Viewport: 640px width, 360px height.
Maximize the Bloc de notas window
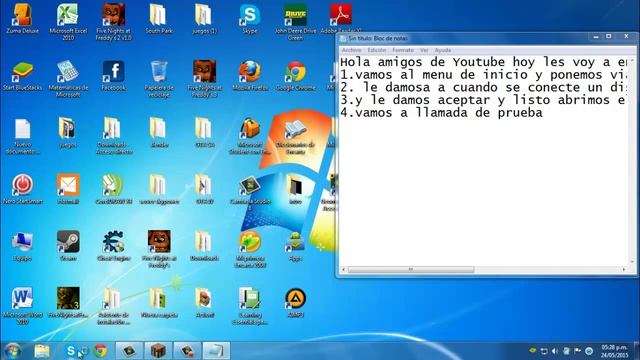(x=609, y=37)
